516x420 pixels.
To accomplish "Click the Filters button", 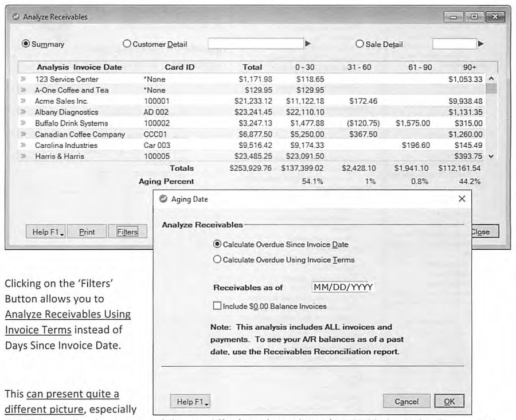I will pos(127,232).
